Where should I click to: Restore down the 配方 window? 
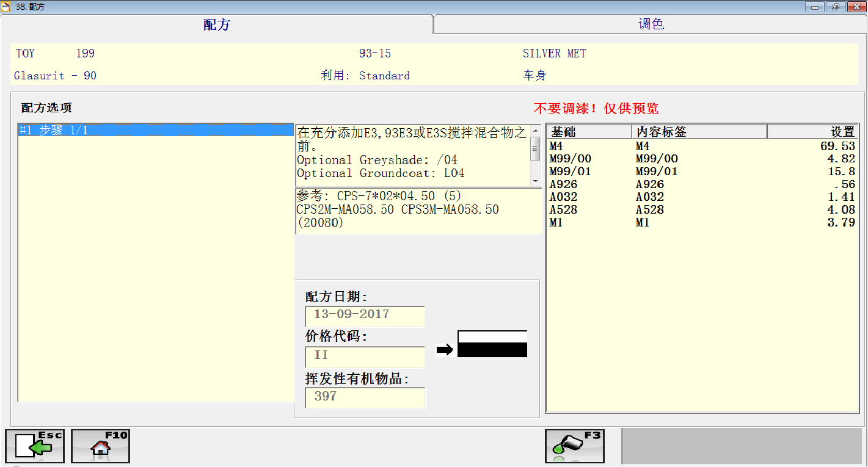(x=835, y=7)
